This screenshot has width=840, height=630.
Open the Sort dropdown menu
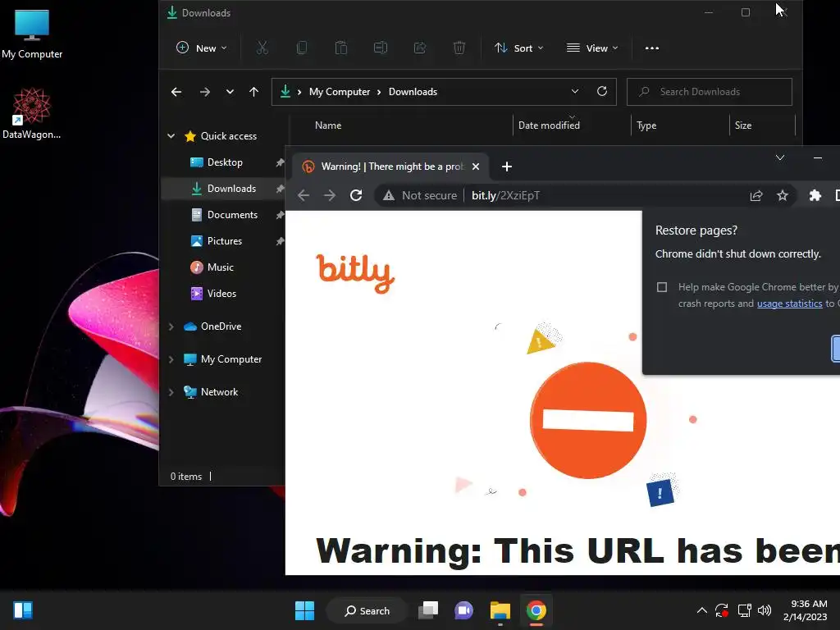[x=518, y=48]
